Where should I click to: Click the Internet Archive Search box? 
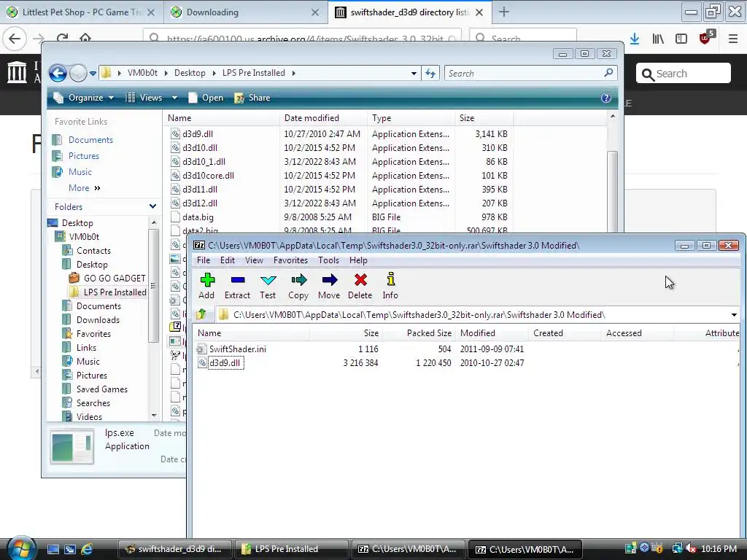pos(683,74)
